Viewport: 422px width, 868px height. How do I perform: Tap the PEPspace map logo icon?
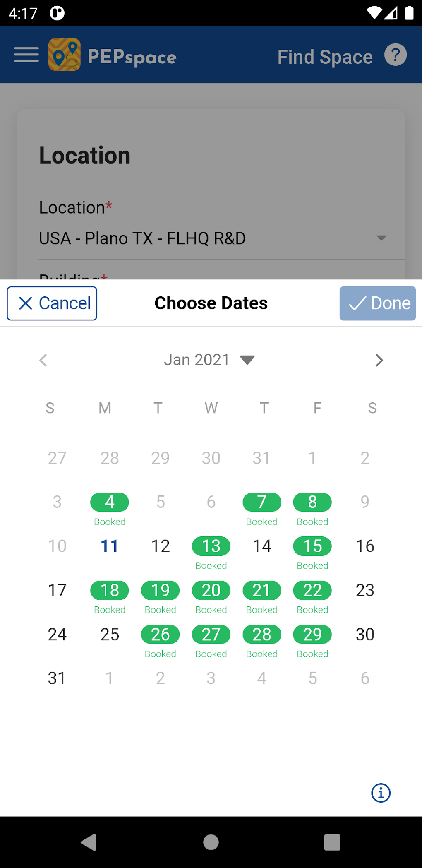(x=65, y=55)
